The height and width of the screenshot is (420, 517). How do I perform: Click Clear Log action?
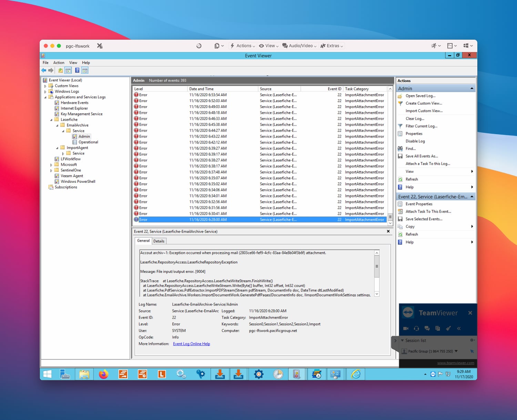[x=415, y=119]
